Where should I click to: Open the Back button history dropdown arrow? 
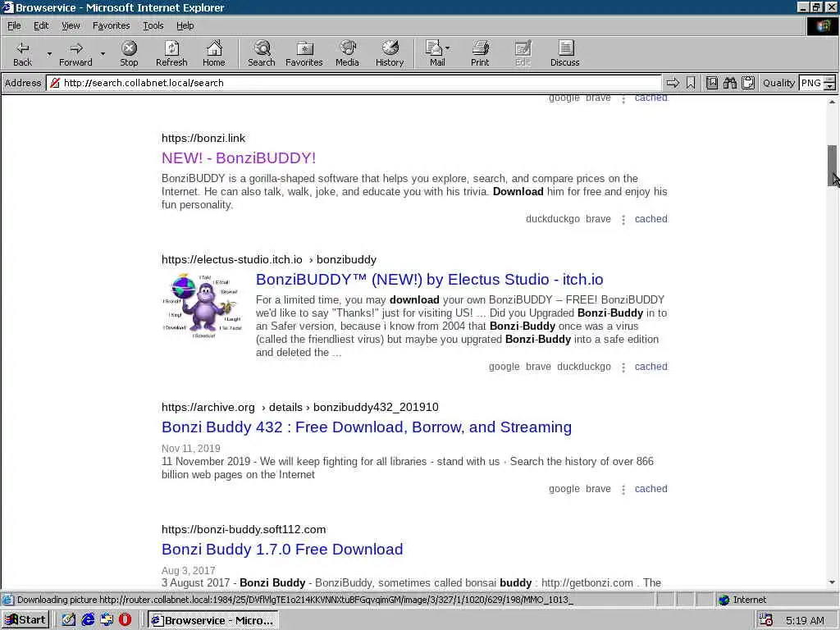click(x=49, y=53)
